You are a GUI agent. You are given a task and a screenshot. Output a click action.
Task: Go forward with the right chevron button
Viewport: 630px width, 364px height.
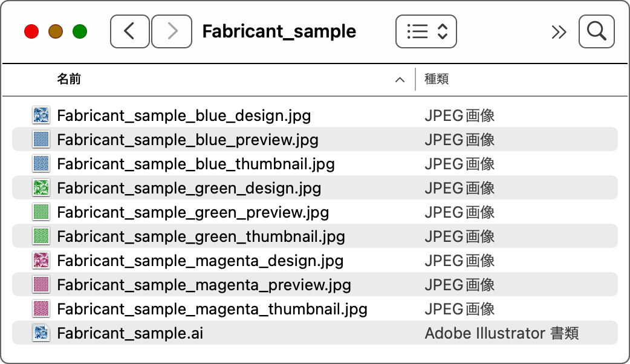coord(172,31)
